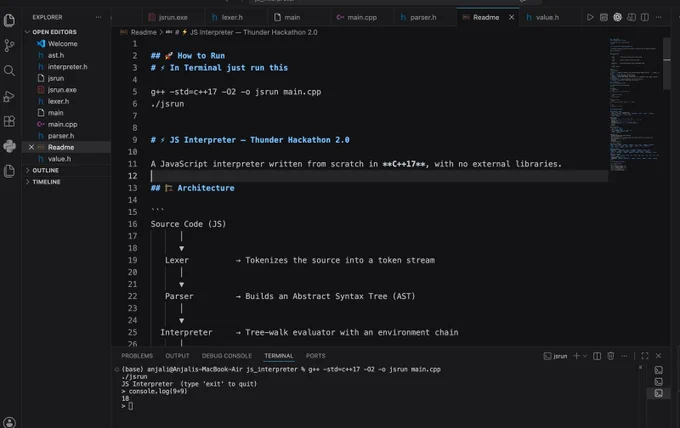Screen dimensions: 680x428
Task: Close Readme in Open Editors list
Action: pos(31,147)
